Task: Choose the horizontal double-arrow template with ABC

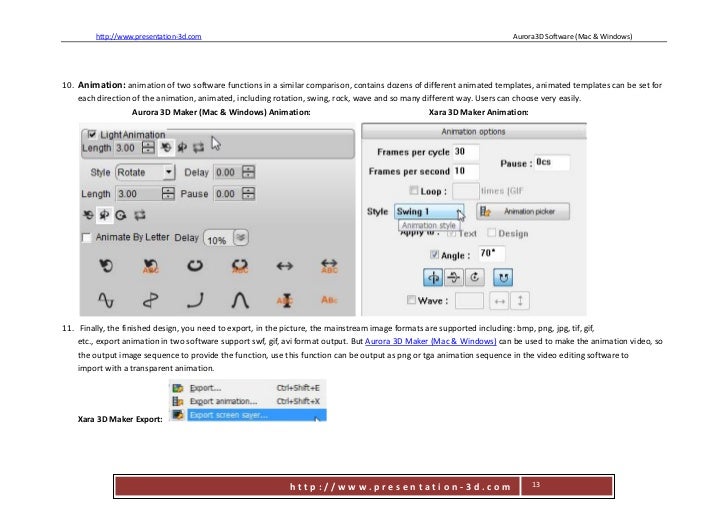Action: click(329, 266)
